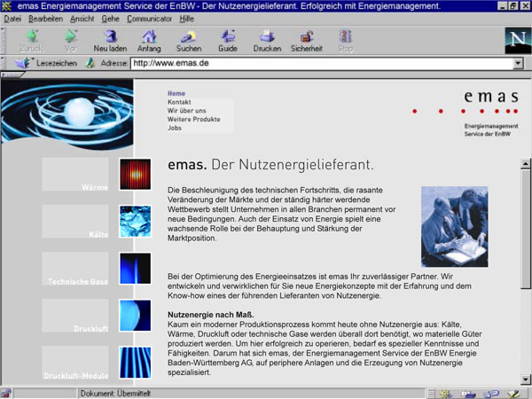Open the Lesezeichen bookmarks icon
Viewport: 532px width, 399px height.
(23, 63)
